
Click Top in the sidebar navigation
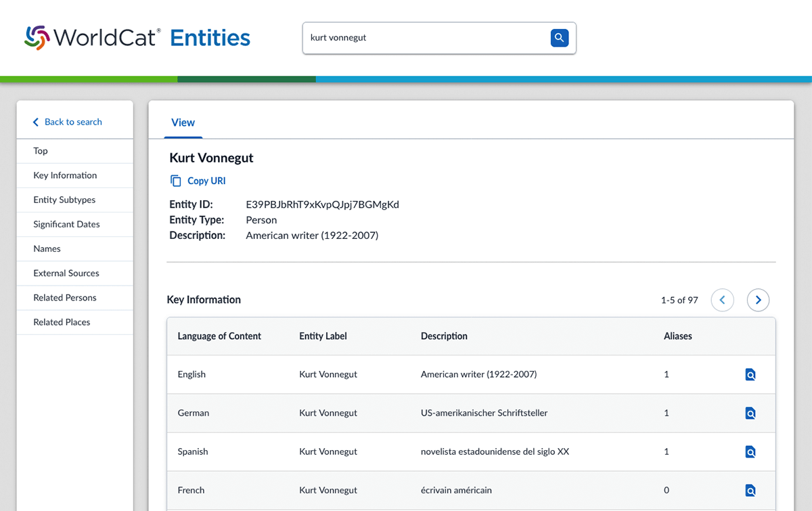click(x=41, y=151)
